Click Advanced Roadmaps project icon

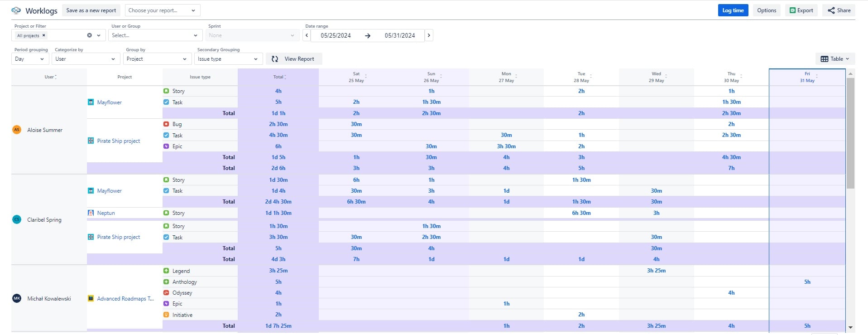[91, 298]
